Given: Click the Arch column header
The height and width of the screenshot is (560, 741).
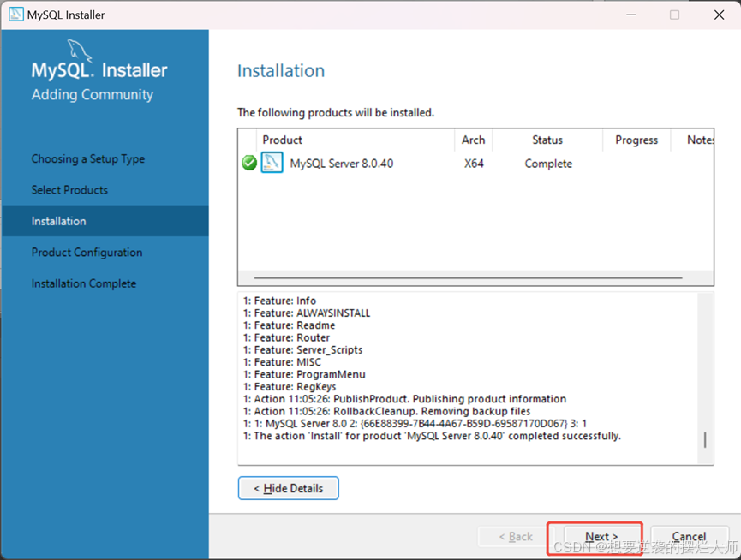Looking at the screenshot, I should click(x=473, y=140).
